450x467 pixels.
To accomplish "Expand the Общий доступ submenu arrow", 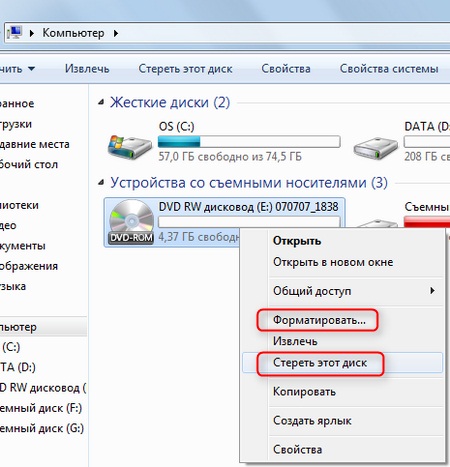I will coord(432,290).
